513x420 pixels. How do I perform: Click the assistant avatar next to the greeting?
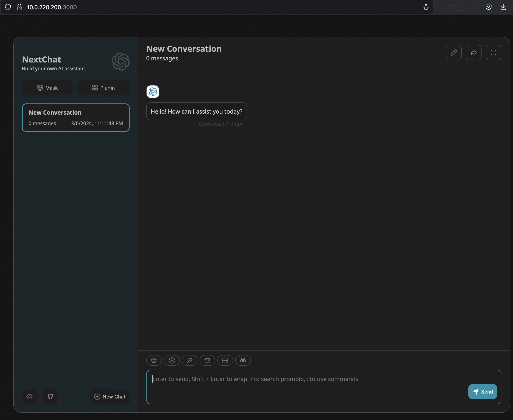click(x=153, y=92)
